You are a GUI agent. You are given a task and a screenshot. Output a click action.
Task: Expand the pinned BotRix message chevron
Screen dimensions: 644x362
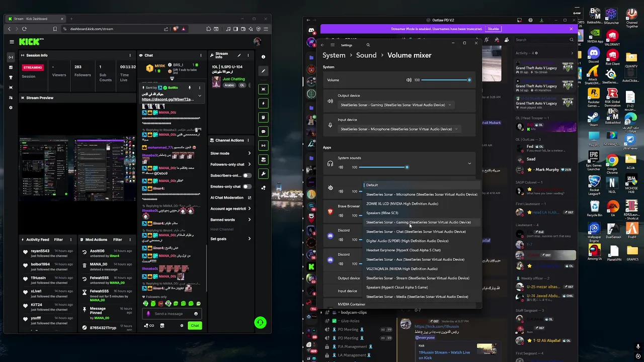click(x=200, y=96)
